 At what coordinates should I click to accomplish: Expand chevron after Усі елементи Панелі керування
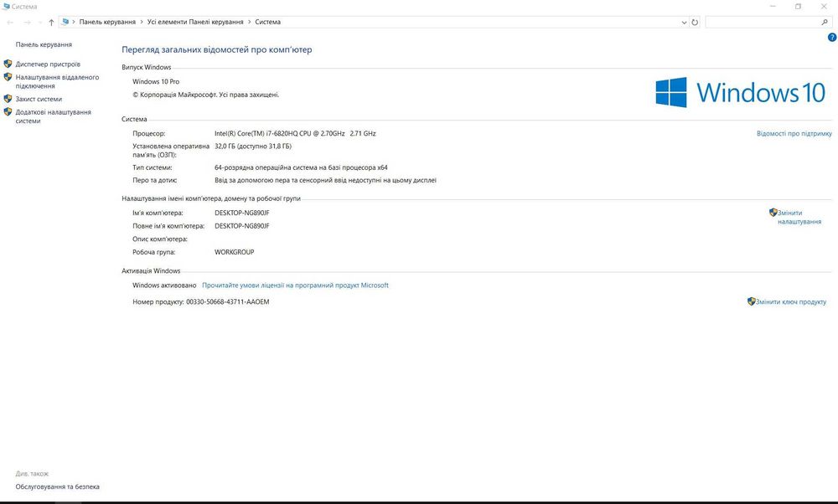tap(249, 22)
